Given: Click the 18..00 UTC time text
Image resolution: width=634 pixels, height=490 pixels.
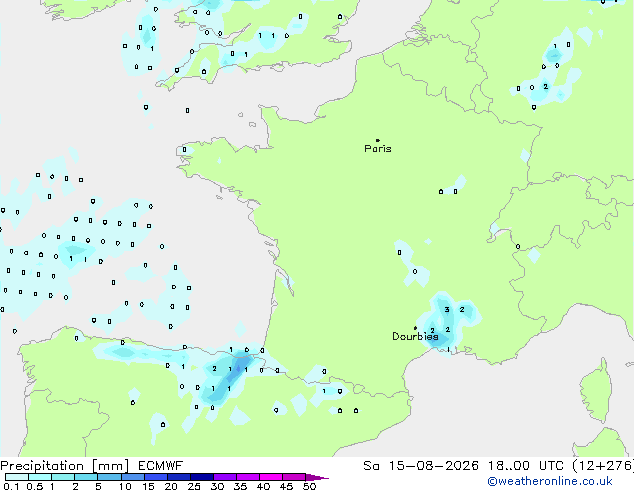Looking at the screenshot, I should tap(526, 466).
